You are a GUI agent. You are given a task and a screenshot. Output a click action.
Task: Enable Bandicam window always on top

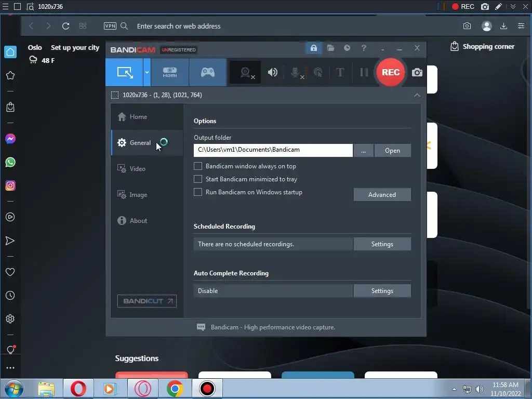click(x=198, y=166)
